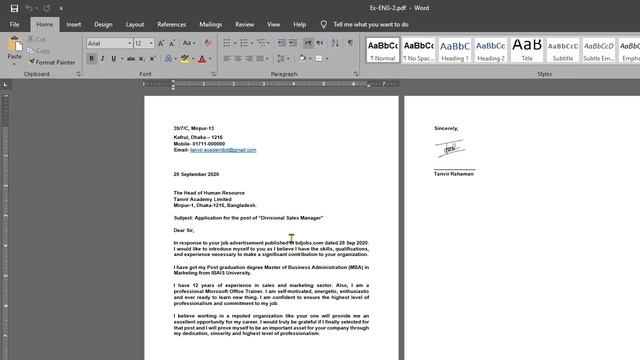Apply the Heading 2 style
Image resolution: width=640 pixels, height=360 pixels.
coord(491,50)
